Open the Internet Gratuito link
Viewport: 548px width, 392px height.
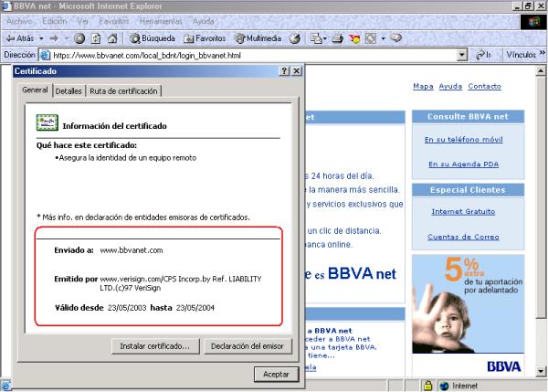(x=463, y=211)
